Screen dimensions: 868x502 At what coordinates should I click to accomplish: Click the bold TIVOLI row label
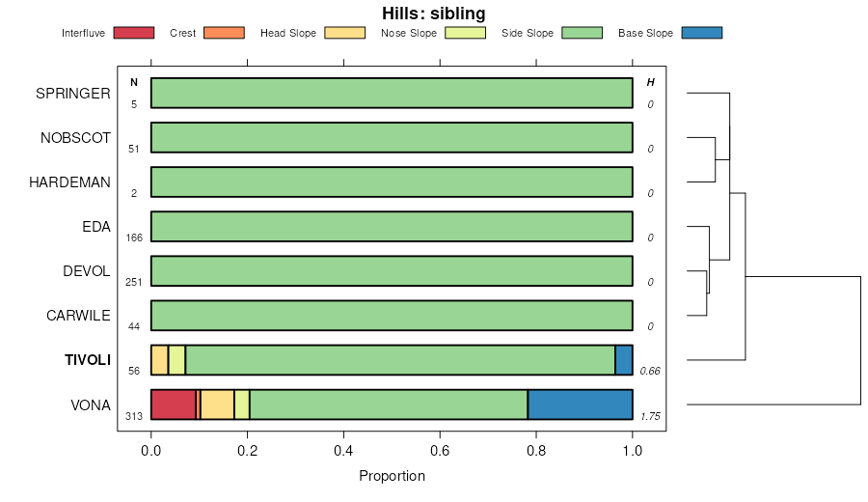[x=88, y=360]
